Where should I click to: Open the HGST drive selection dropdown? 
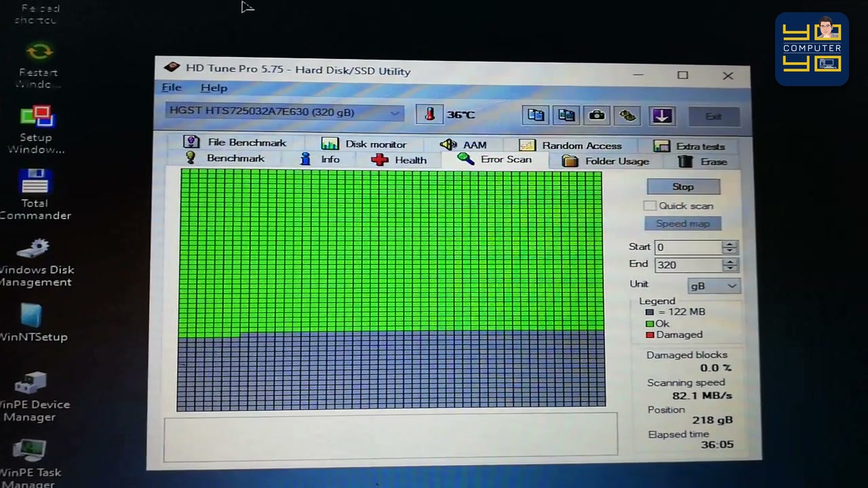(284, 113)
